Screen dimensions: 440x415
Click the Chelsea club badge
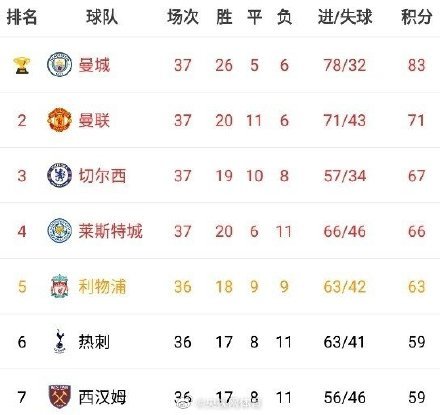coord(60,175)
